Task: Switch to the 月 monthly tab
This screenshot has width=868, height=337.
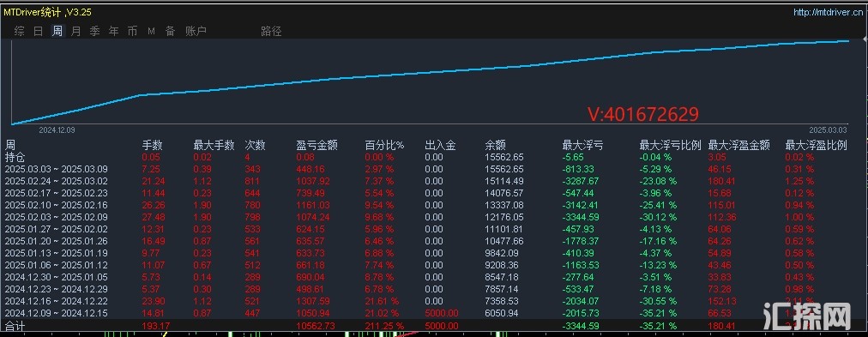Action: point(75,32)
